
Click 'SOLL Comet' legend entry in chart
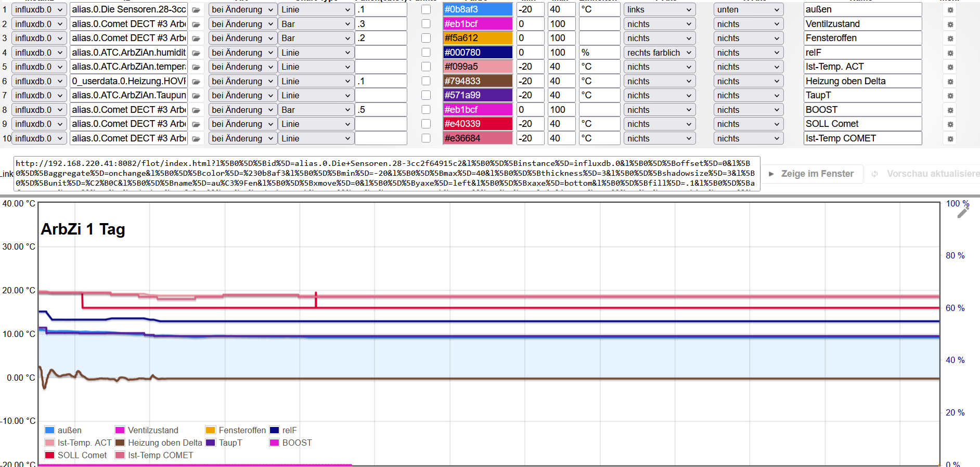82,455
